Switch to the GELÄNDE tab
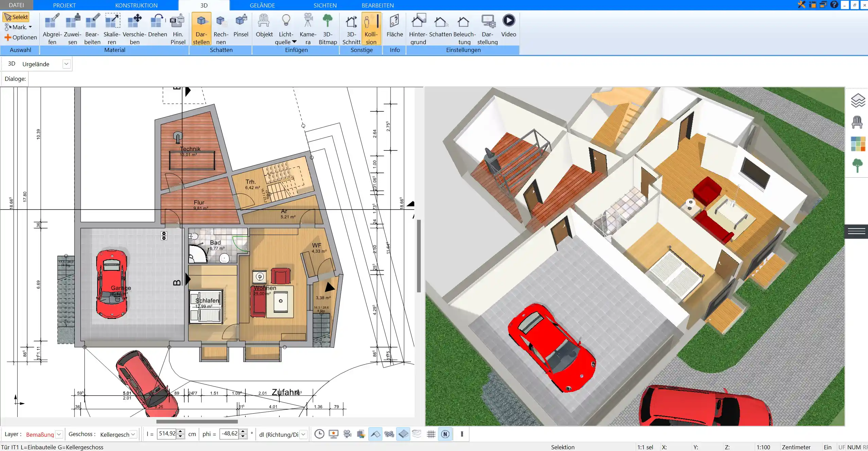 262,5
